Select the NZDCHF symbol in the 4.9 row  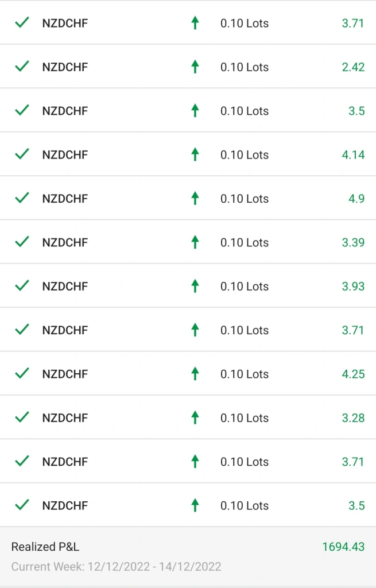[x=65, y=198]
